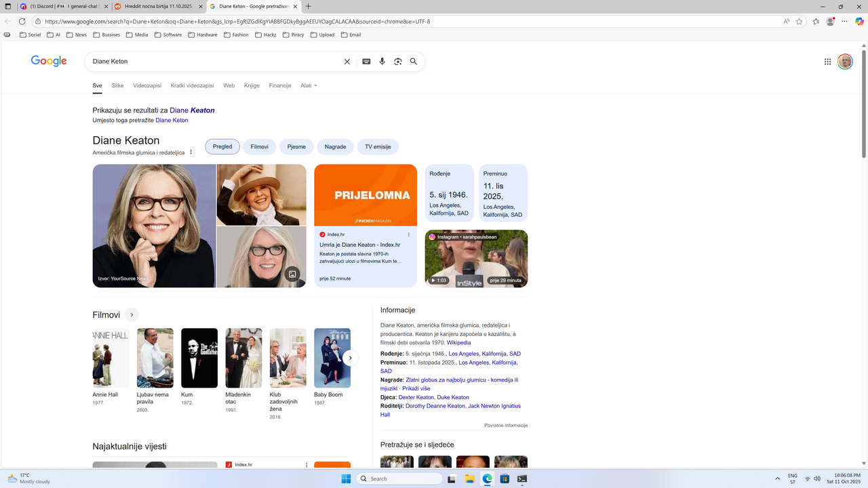The height and width of the screenshot is (488, 868).
Task: Open the Wikipedia link in Informacije panel
Action: 458,342
